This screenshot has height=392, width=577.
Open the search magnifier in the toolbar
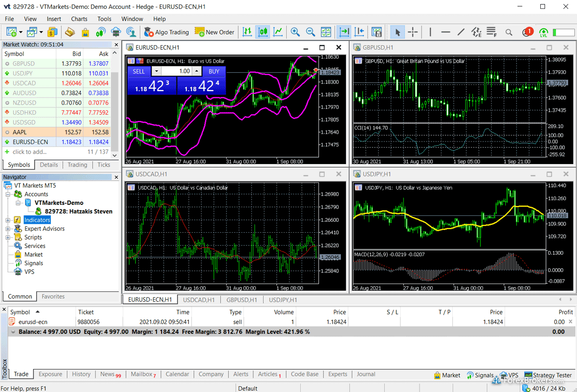[x=509, y=32]
